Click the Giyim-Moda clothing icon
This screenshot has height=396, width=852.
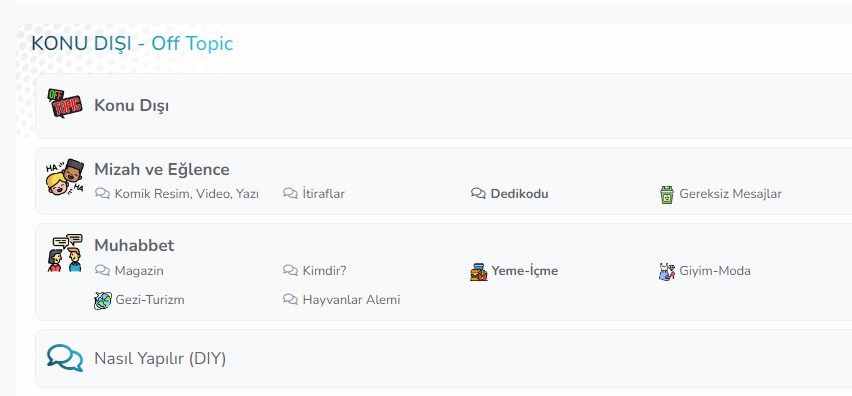[667, 271]
